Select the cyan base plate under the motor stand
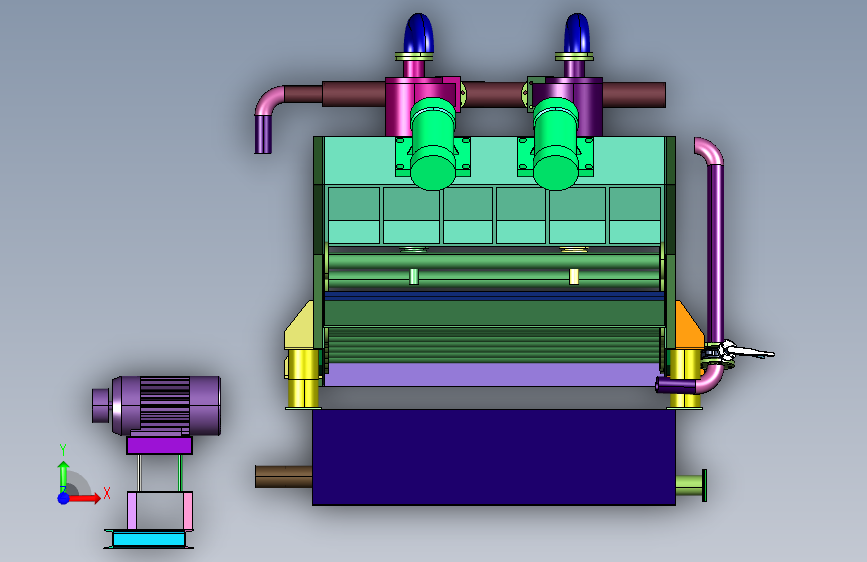This screenshot has height=562, width=867. pos(148,539)
